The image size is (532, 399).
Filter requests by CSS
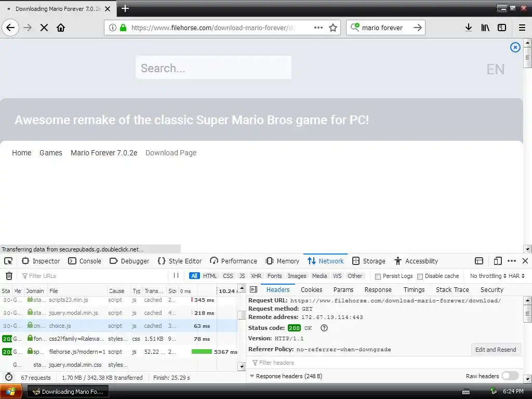coord(228,276)
